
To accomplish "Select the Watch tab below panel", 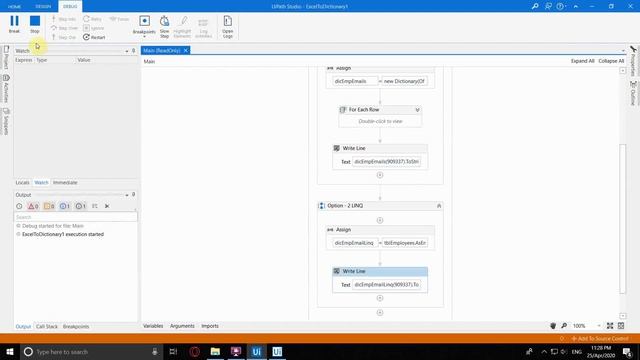I will (x=41, y=182).
